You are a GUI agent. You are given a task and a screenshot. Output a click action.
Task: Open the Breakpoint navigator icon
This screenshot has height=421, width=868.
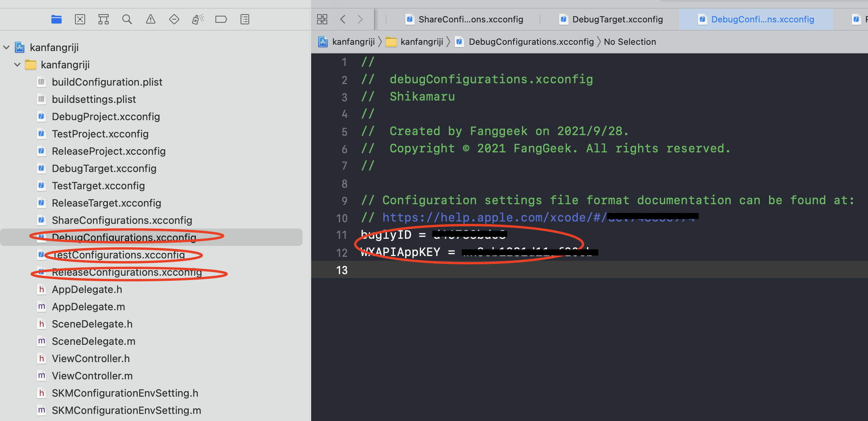pyautogui.click(x=221, y=19)
